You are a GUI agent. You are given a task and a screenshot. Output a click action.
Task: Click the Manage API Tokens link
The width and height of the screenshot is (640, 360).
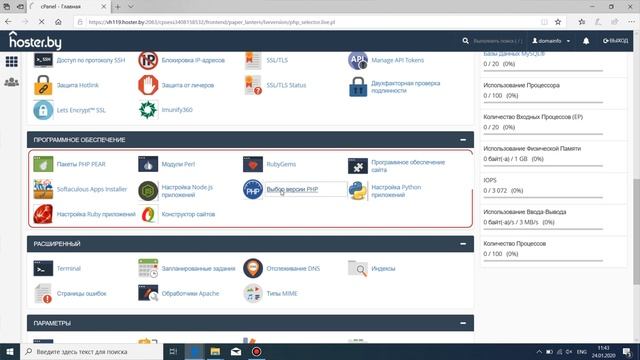click(398, 60)
